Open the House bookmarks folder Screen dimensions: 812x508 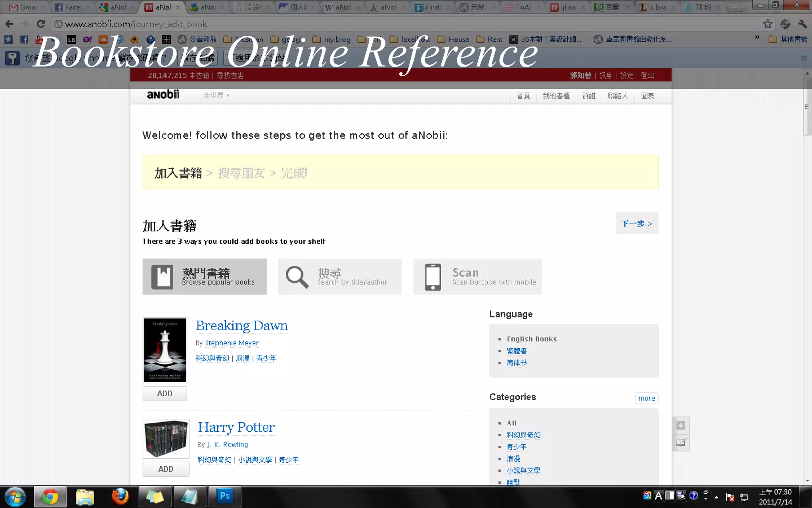[x=453, y=39]
